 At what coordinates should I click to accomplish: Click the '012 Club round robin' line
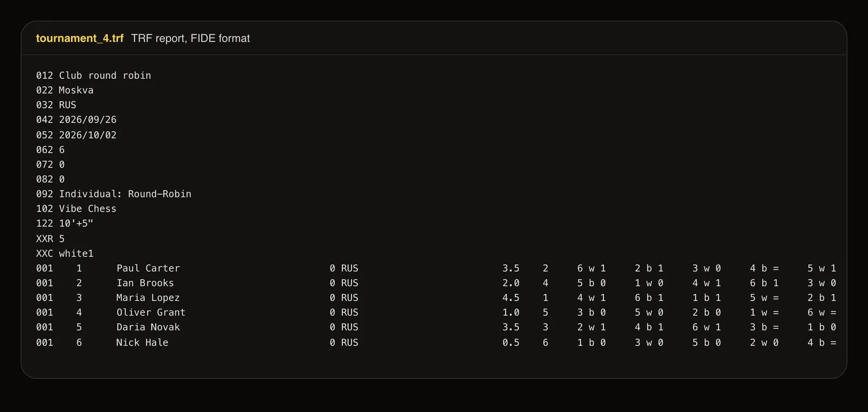tap(94, 75)
